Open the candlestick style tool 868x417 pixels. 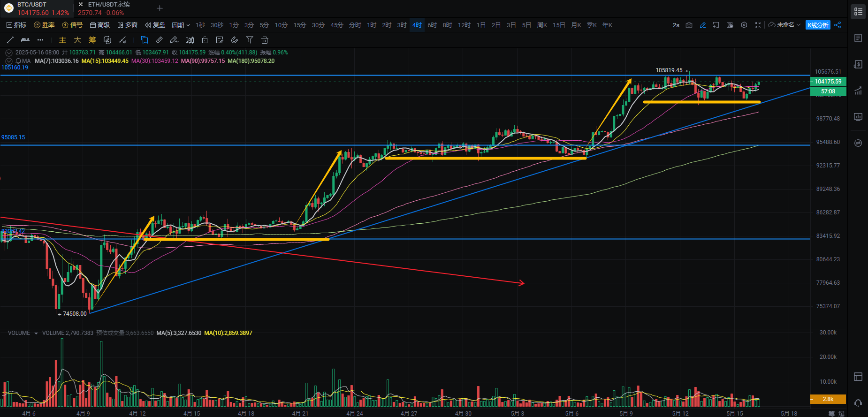(x=190, y=40)
